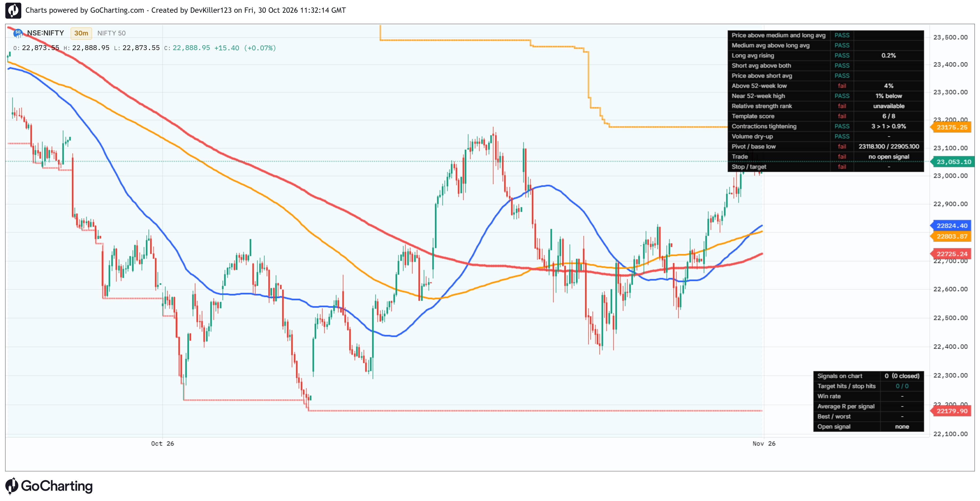
Task: Click the 'Stop / target' row label
Action: point(749,167)
